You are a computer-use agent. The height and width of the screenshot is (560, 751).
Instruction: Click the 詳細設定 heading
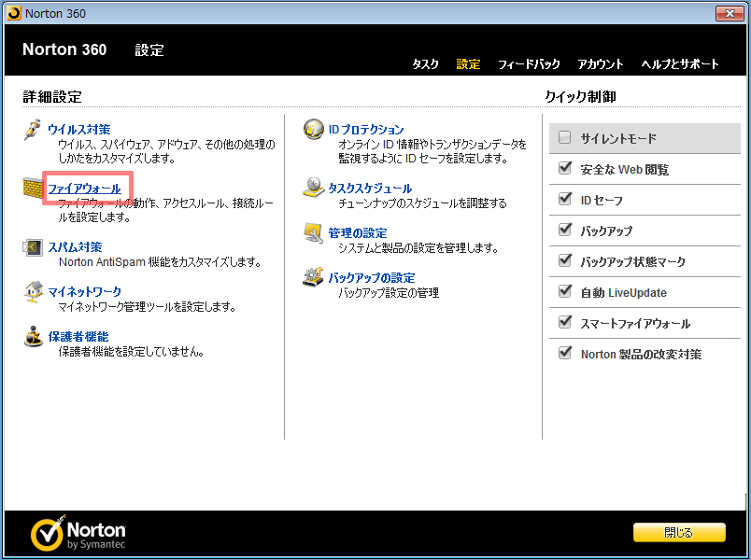[52, 97]
